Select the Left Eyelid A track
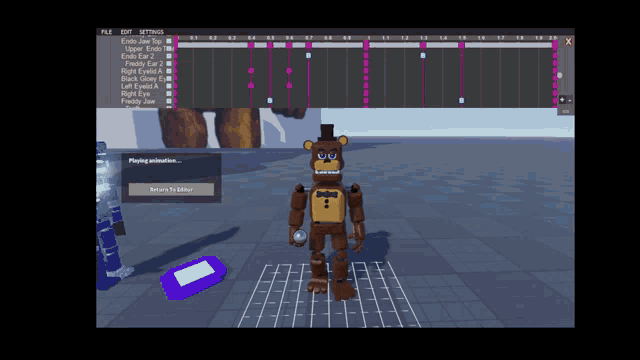The width and height of the screenshot is (640, 360). tap(140, 86)
